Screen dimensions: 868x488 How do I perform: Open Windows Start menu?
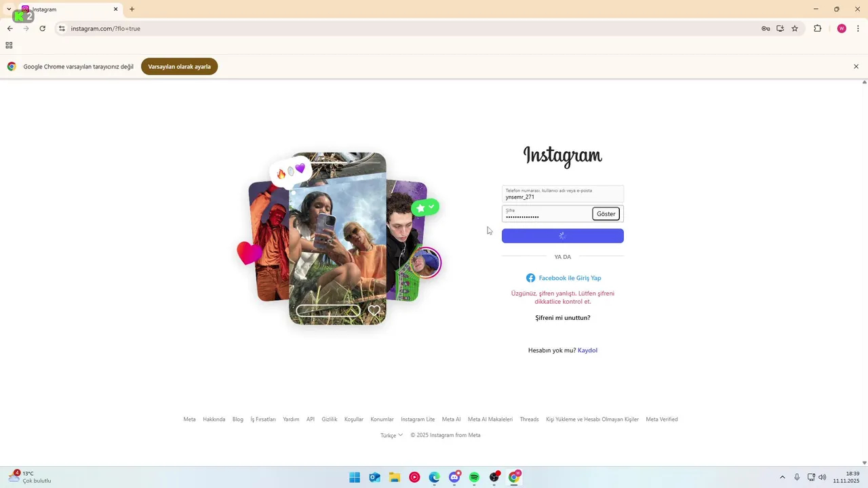pyautogui.click(x=355, y=477)
